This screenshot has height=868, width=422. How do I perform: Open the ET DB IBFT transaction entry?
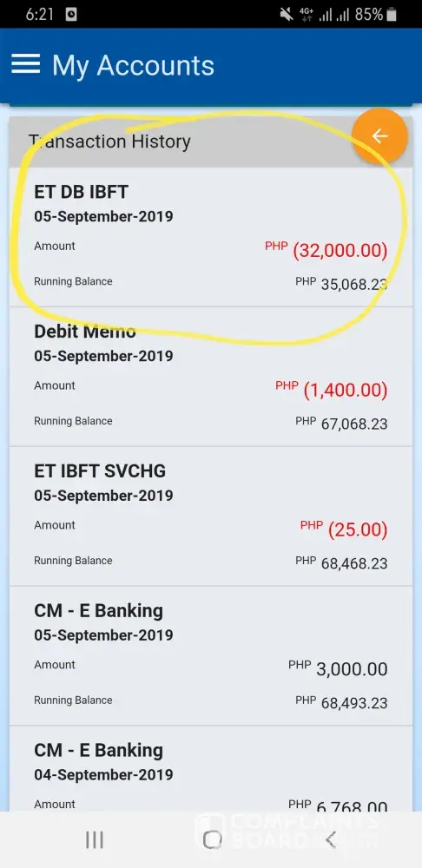pyautogui.click(x=210, y=237)
